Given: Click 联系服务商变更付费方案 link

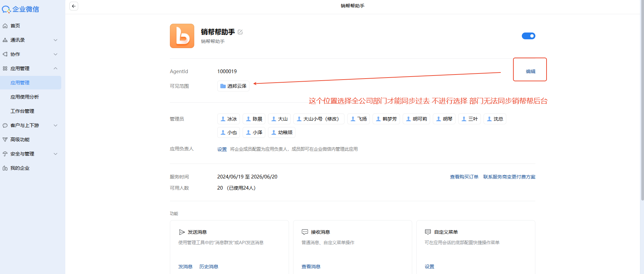Looking at the screenshot, I should point(509,177).
